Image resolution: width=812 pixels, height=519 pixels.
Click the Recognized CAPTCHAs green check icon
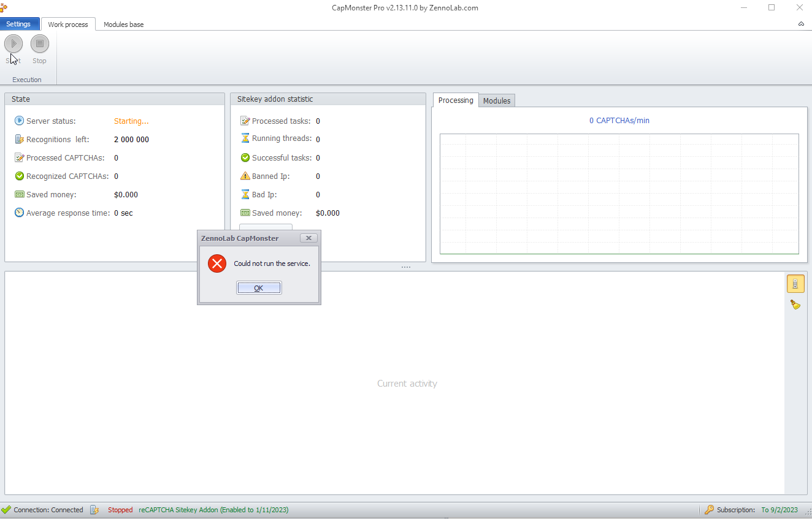(20, 176)
